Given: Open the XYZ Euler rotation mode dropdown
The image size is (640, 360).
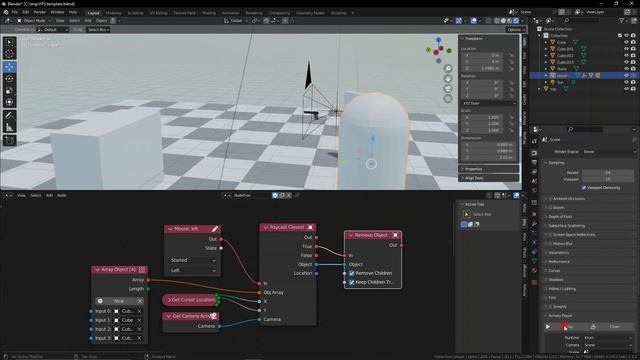Looking at the screenshot, I should [489, 103].
